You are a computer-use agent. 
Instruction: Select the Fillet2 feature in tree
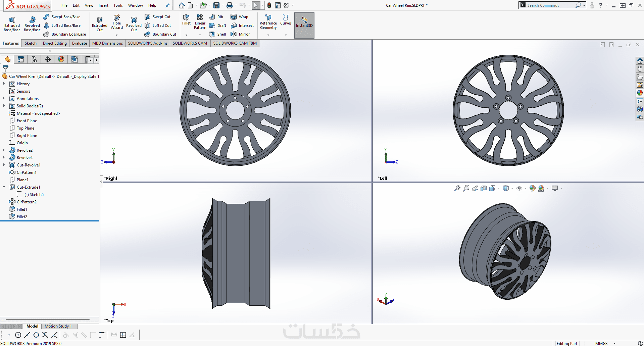pos(22,216)
